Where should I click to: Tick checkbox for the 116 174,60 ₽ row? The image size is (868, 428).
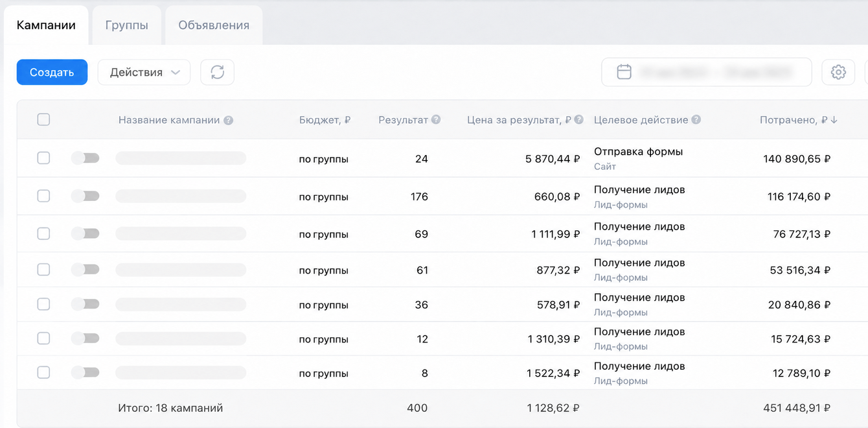(43, 196)
